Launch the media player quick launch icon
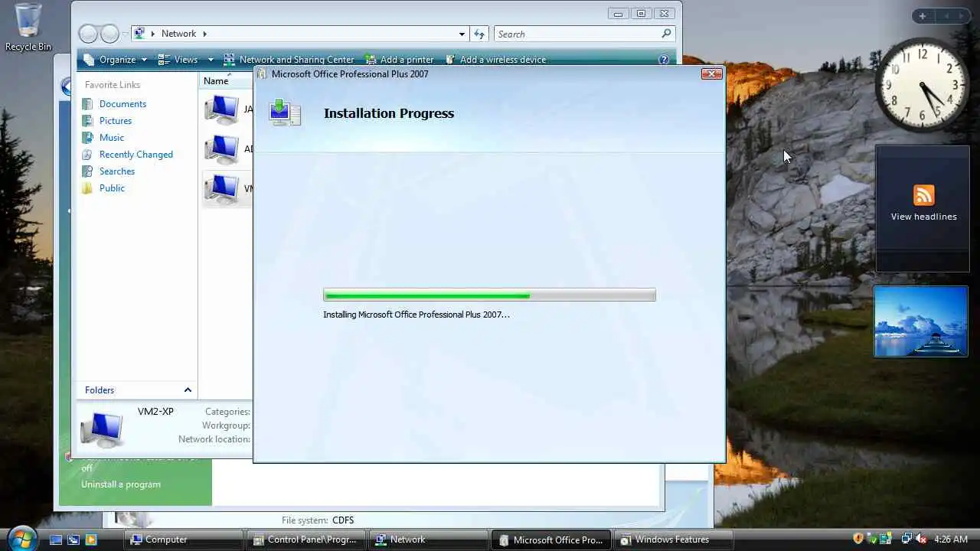The height and width of the screenshot is (551, 980). coord(91,540)
